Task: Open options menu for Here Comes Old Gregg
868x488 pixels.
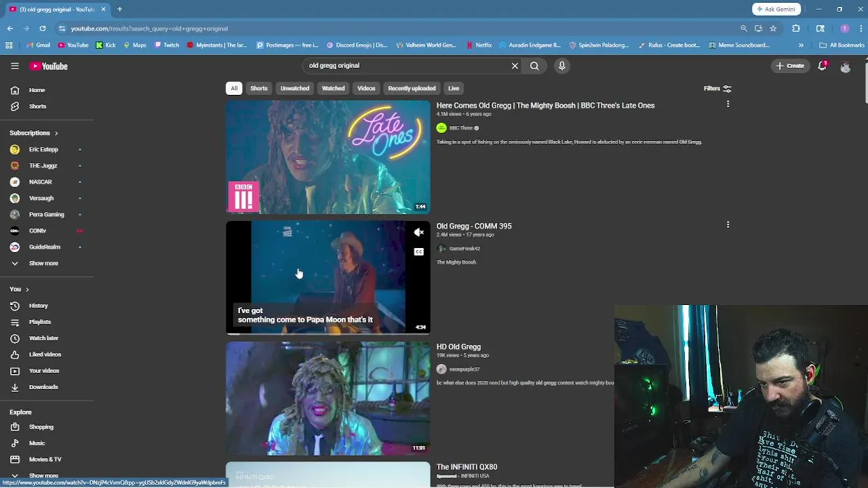Action: 728,104
